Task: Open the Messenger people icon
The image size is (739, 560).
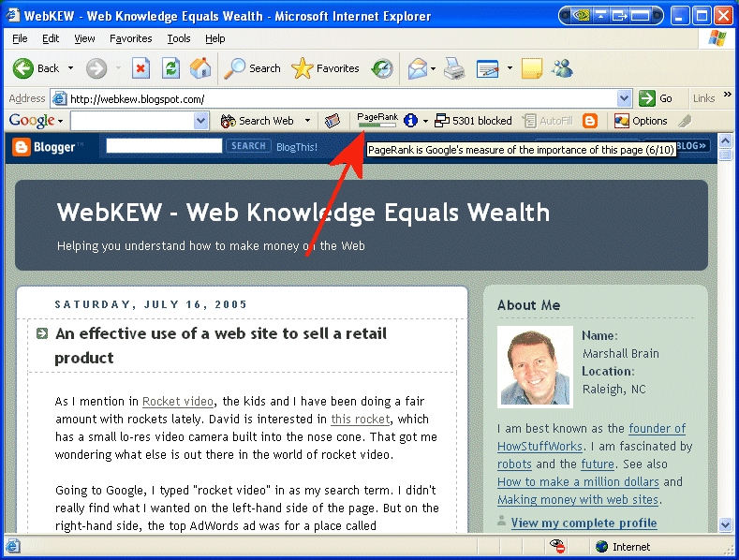Action: [x=562, y=68]
